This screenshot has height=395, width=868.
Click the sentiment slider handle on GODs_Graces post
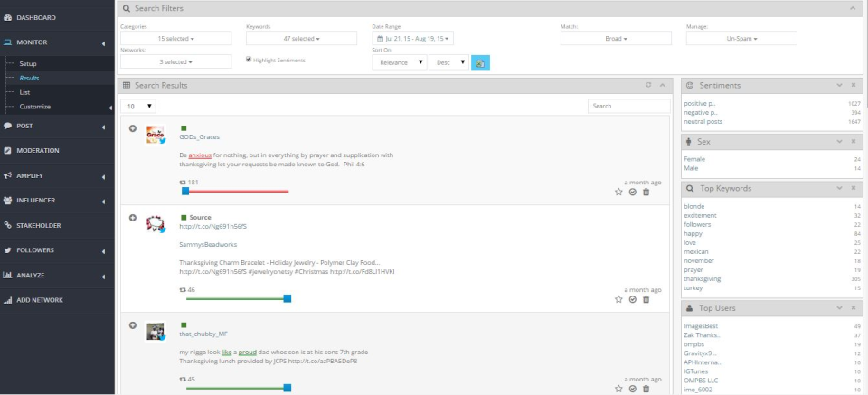pos(185,192)
